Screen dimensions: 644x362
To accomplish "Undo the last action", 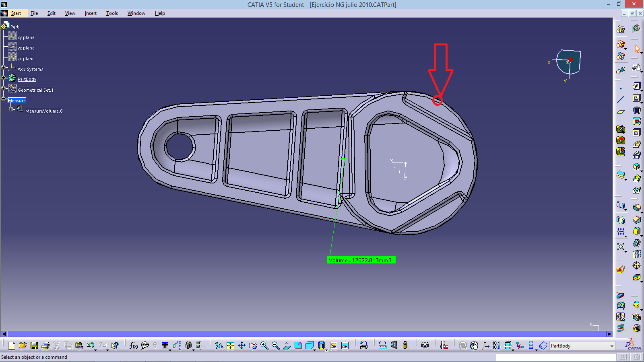I will (x=90, y=346).
